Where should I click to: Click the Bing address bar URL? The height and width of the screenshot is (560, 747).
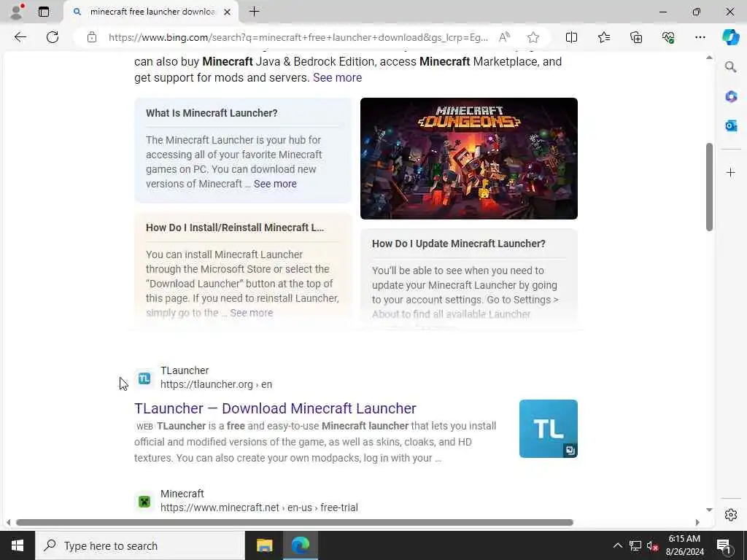[298, 37]
